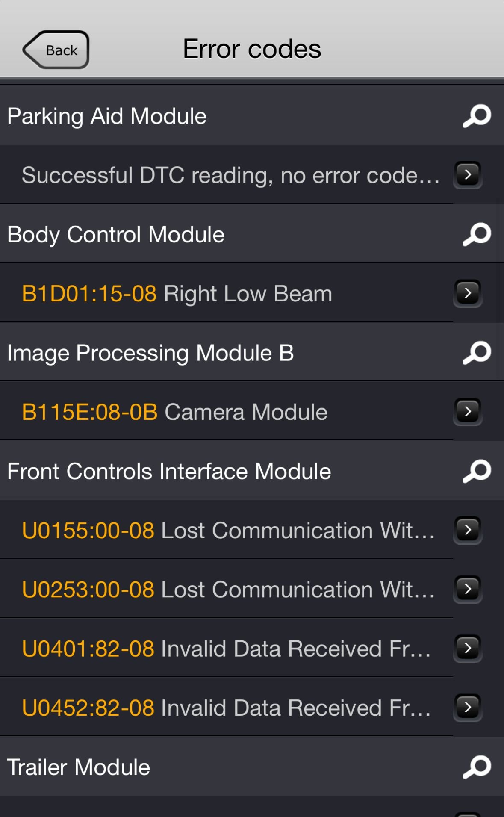This screenshot has width=504, height=817.
Task: Select the Body Control Module title
Action: click(116, 235)
